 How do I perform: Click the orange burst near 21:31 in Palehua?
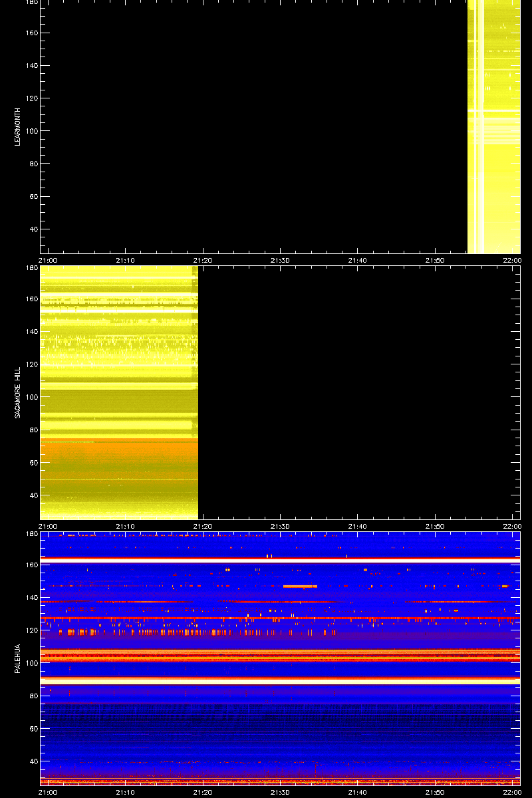coord(300,586)
